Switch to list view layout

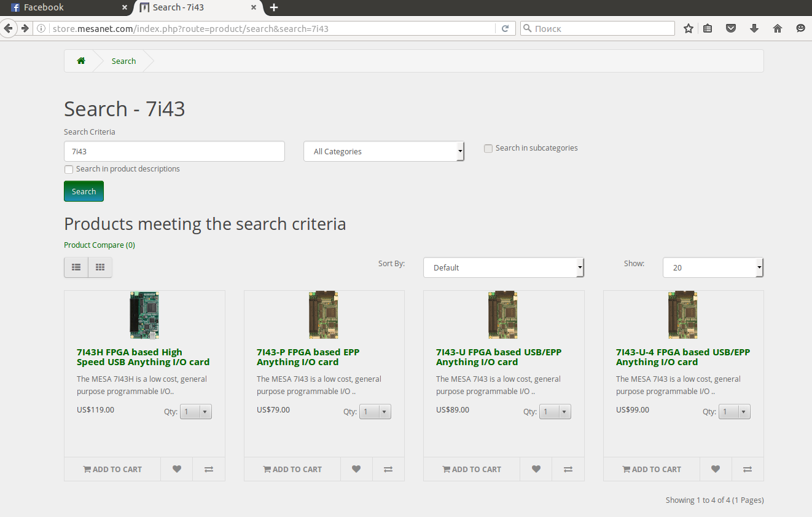pos(76,267)
